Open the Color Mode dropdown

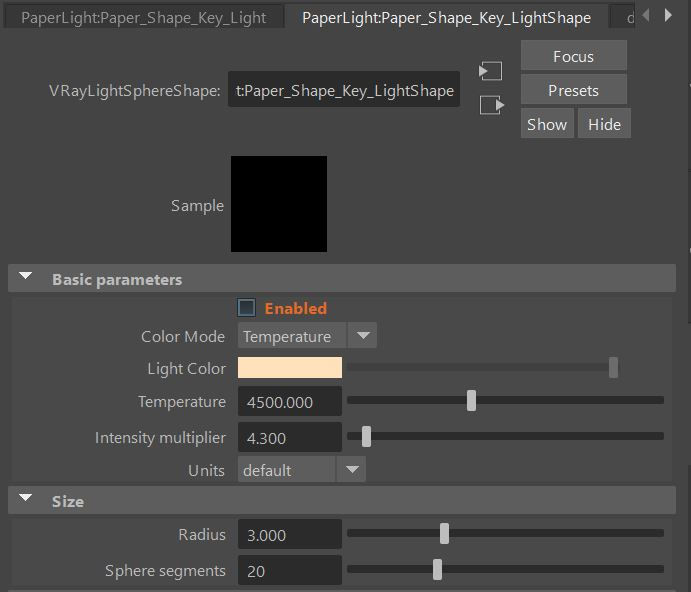tap(307, 336)
